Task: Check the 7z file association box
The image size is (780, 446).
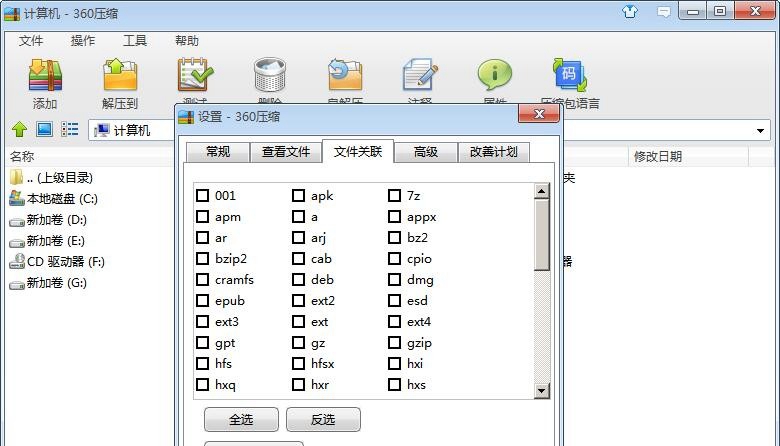Action: point(394,195)
